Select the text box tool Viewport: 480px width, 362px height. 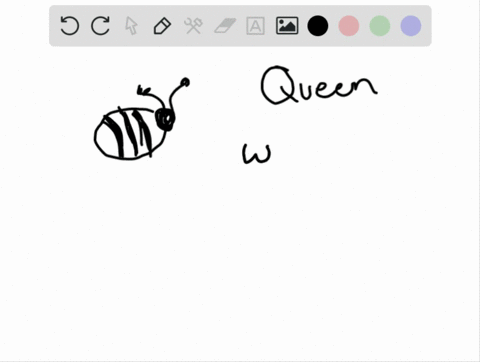(x=255, y=26)
